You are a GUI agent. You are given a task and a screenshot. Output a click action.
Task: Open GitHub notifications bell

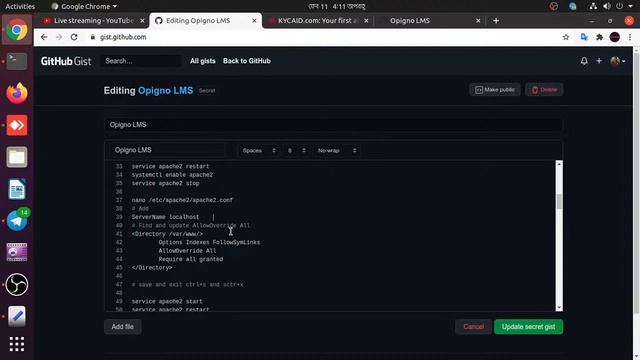click(x=584, y=61)
